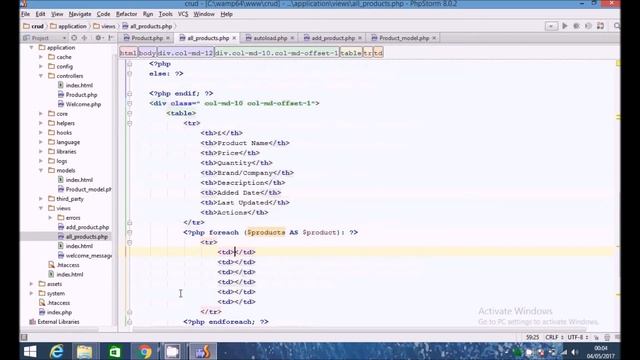Click the CRLF line separator status item

point(554,337)
